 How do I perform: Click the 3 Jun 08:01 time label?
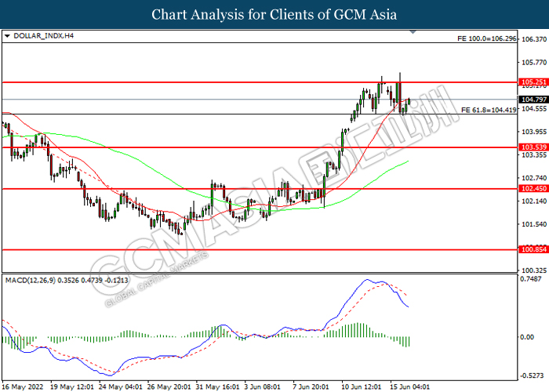[263, 387]
